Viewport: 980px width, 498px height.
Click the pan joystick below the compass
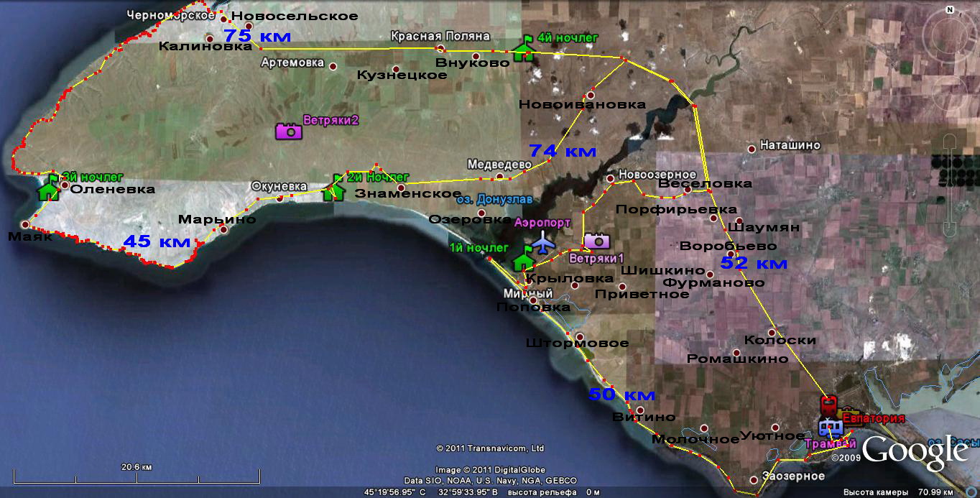tap(950, 92)
